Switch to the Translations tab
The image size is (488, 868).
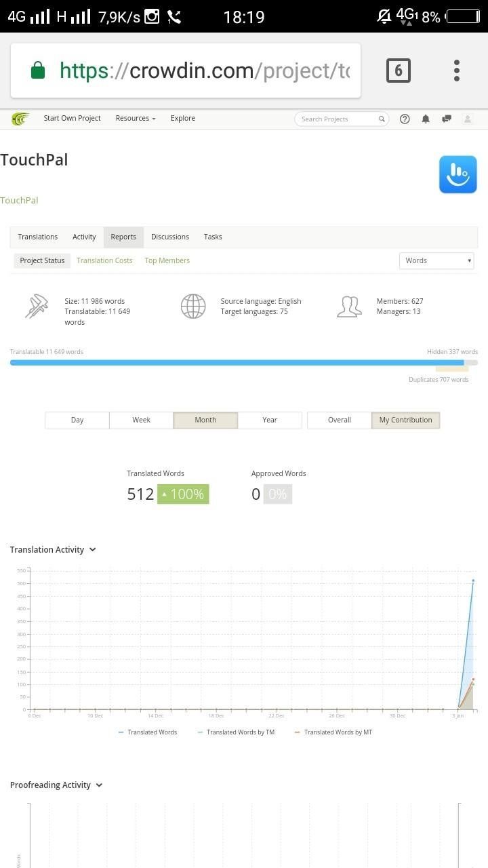38,237
